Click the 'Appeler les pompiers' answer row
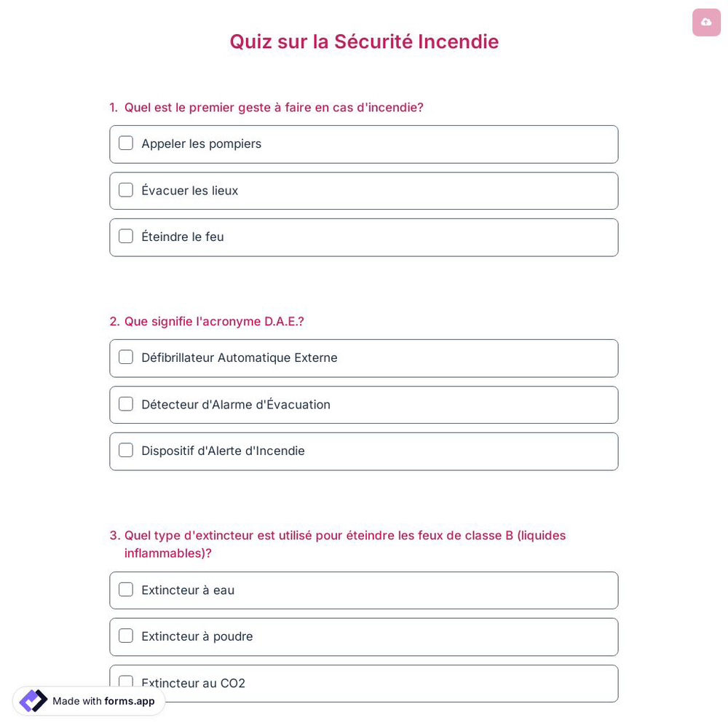728x728 pixels. [364, 144]
